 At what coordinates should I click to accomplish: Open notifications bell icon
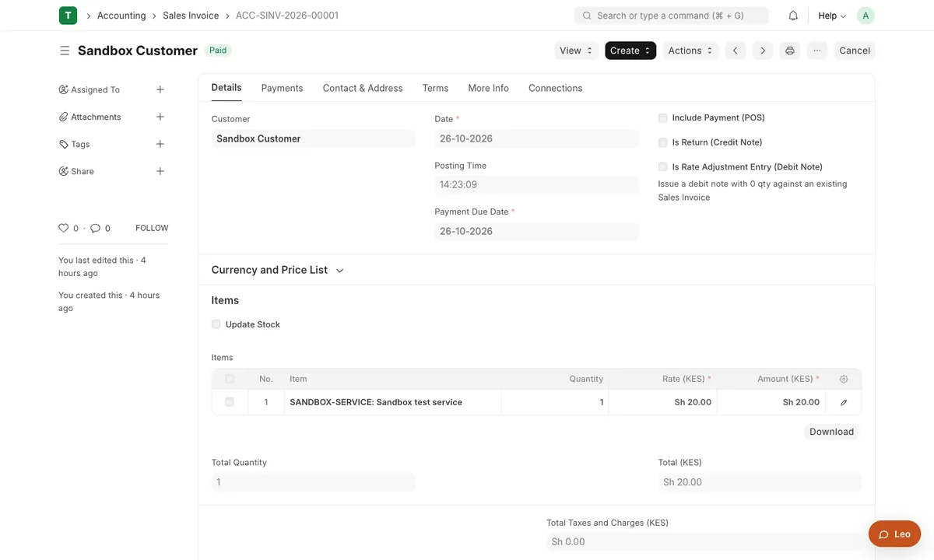[793, 16]
